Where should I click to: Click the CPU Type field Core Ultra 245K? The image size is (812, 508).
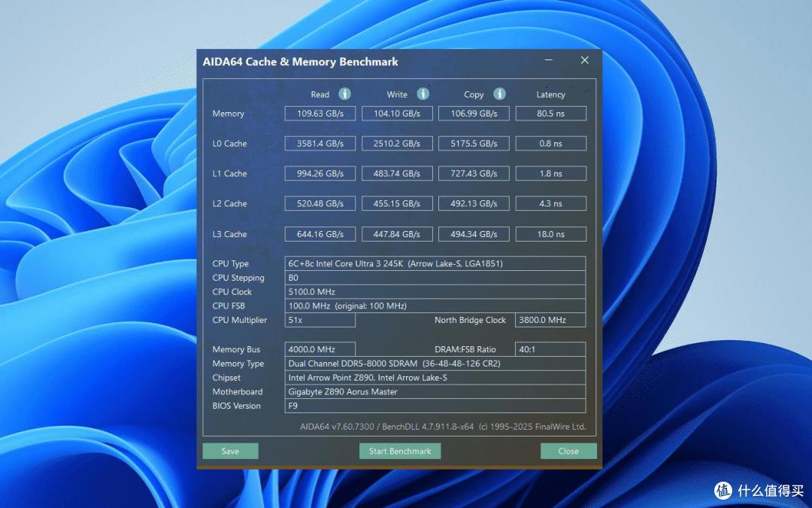435,263
